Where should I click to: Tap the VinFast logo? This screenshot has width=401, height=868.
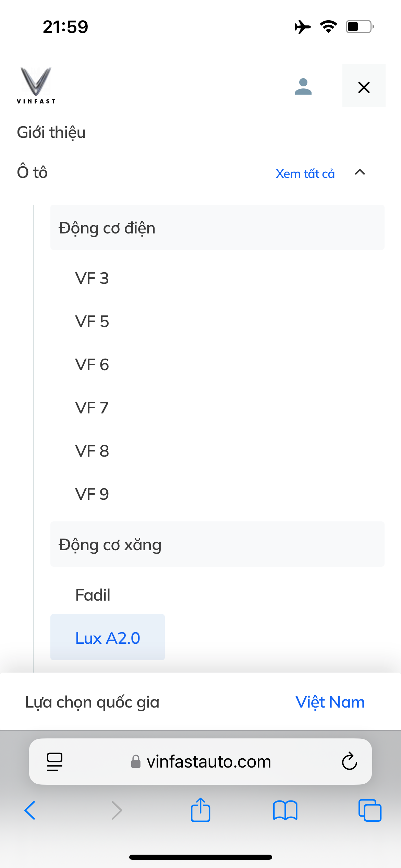pyautogui.click(x=36, y=85)
